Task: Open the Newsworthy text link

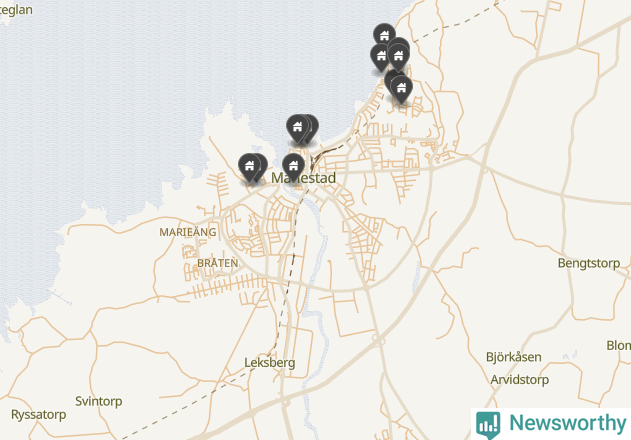Action: [x=567, y=423]
